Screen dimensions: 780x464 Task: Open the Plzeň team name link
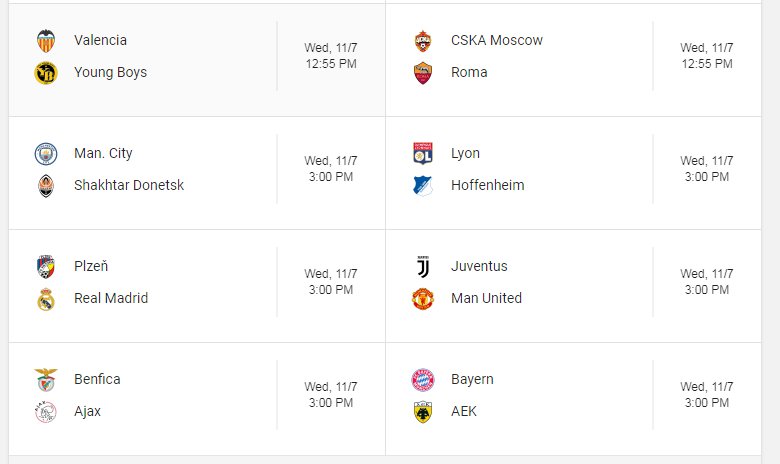pos(91,266)
